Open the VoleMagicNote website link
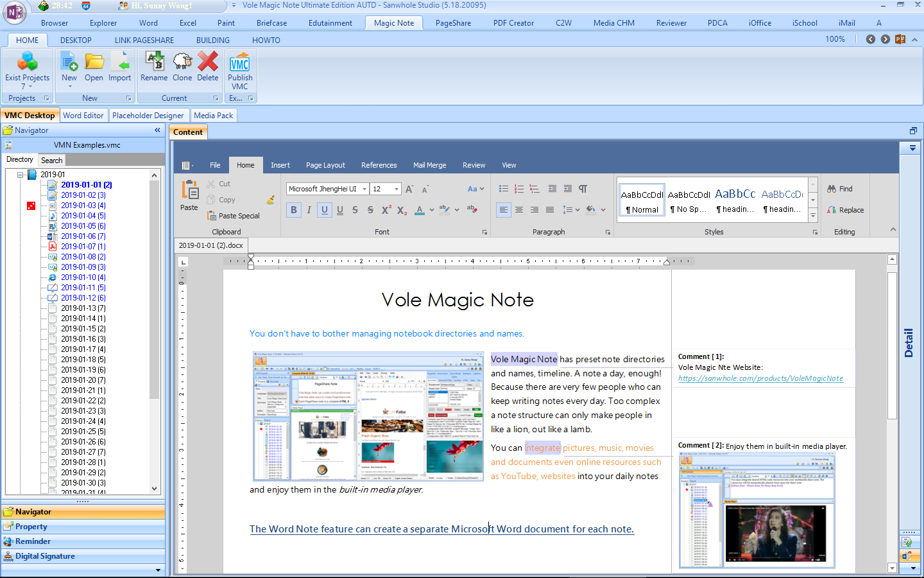The height and width of the screenshot is (578, 924). tap(760, 378)
